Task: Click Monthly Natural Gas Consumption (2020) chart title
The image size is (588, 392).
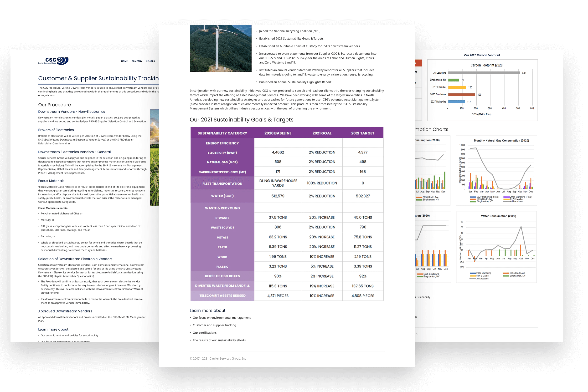Action: click(x=501, y=141)
